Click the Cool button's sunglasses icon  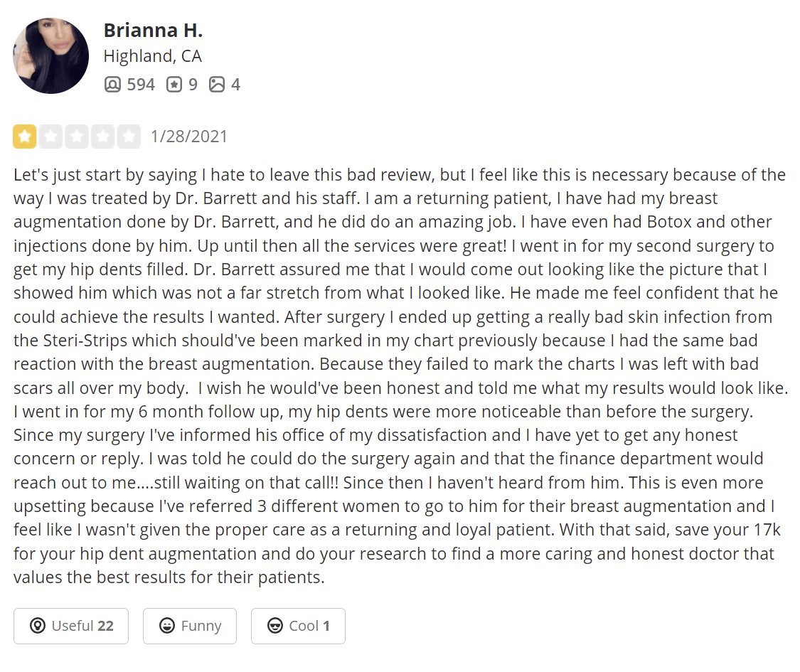275,626
